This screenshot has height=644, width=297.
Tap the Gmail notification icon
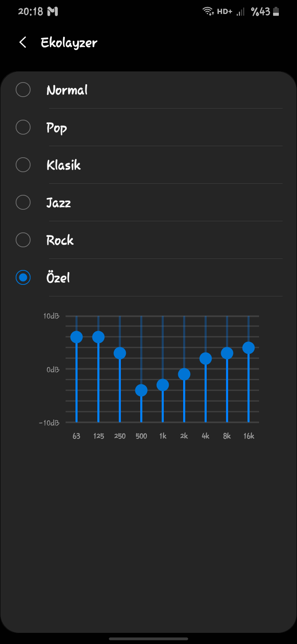(53, 12)
